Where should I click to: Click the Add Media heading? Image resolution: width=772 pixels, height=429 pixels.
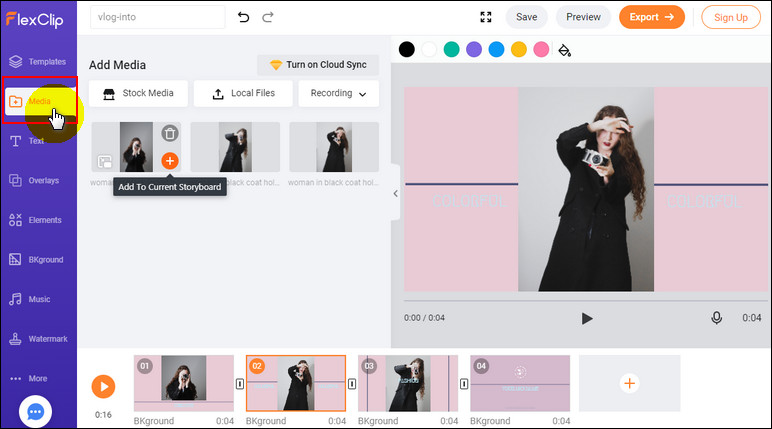click(117, 65)
